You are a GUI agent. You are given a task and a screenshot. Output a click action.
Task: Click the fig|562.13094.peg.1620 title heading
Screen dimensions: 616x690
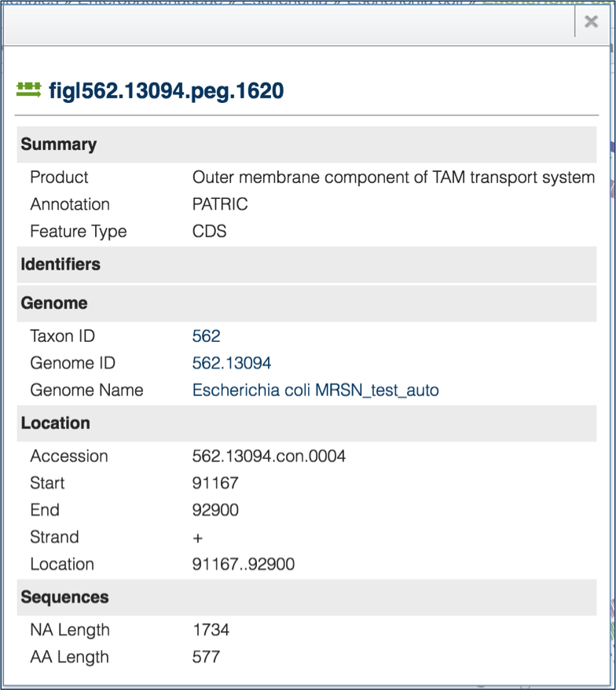[166, 91]
